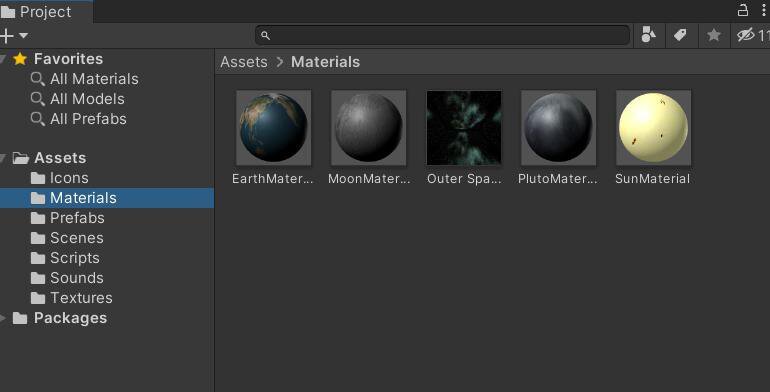The height and width of the screenshot is (392, 770).
Task: Click the Scenes folder icon
Action: coord(38,238)
